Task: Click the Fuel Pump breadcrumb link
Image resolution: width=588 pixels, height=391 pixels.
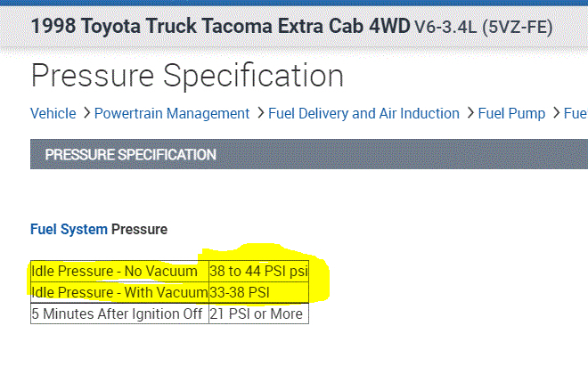Action: 510,113
